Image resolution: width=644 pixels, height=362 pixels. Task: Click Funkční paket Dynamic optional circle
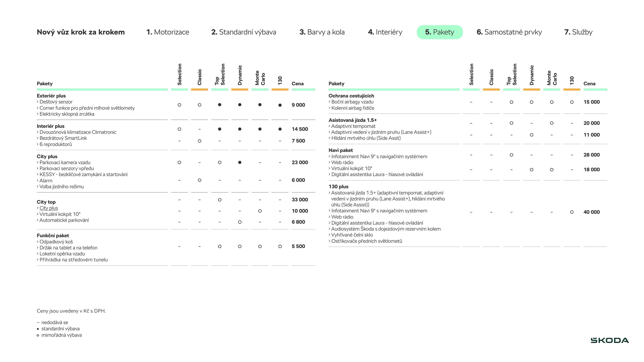239,246
